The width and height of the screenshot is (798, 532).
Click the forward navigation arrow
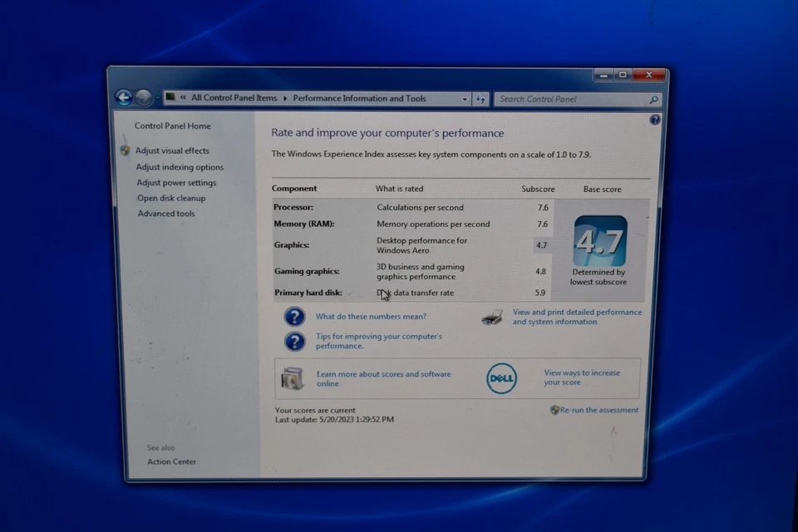(143, 97)
